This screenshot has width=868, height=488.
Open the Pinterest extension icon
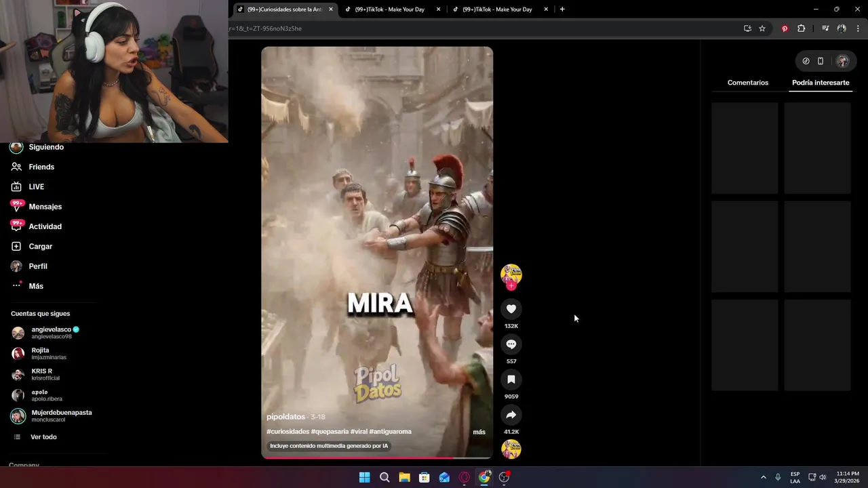point(785,28)
